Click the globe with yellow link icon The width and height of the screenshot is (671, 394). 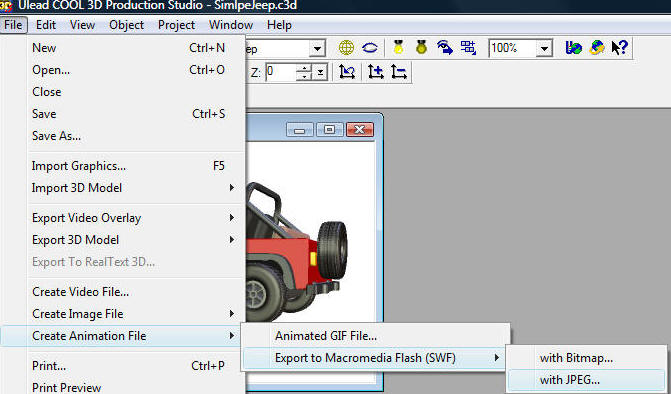coord(597,47)
